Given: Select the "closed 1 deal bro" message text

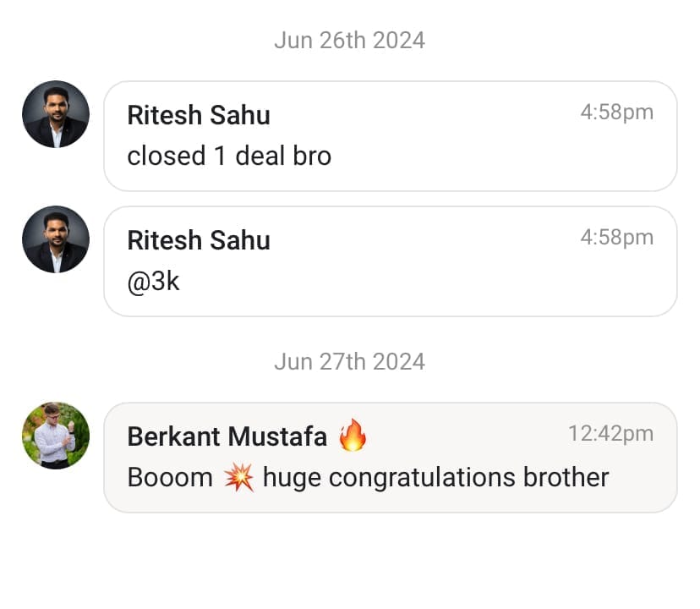Looking at the screenshot, I should [229, 156].
